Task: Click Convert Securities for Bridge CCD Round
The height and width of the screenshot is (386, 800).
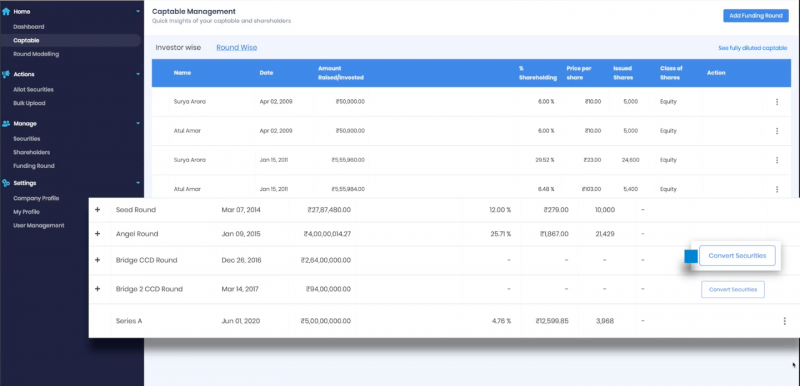Action: (737, 255)
